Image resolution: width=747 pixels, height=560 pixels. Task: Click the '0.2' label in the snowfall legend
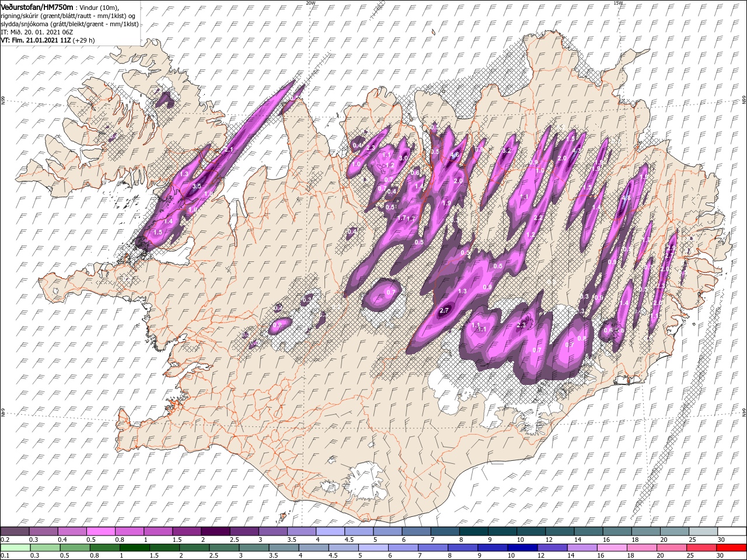pos(5,540)
